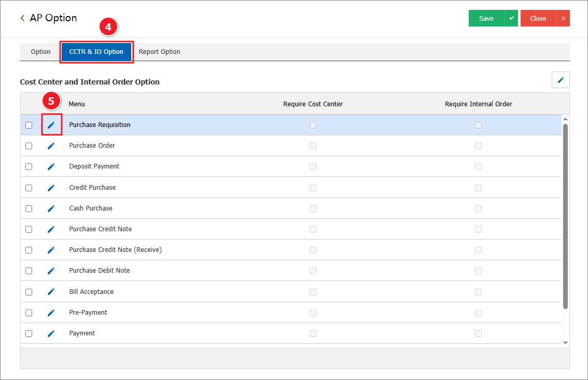The height and width of the screenshot is (380, 588).
Task: Click the X split button beside Close
Action: click(563, 18)
